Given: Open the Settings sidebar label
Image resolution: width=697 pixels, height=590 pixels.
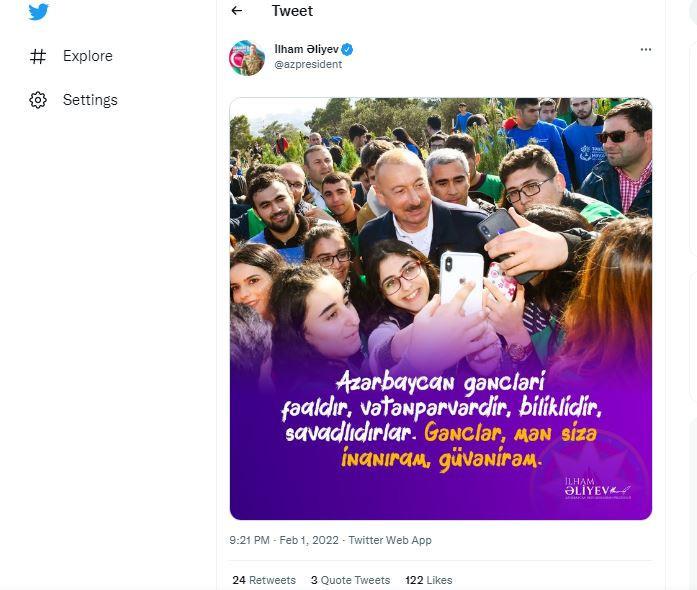Looking at the screenshot, I should pyautogui.click(x=90, y=100).
